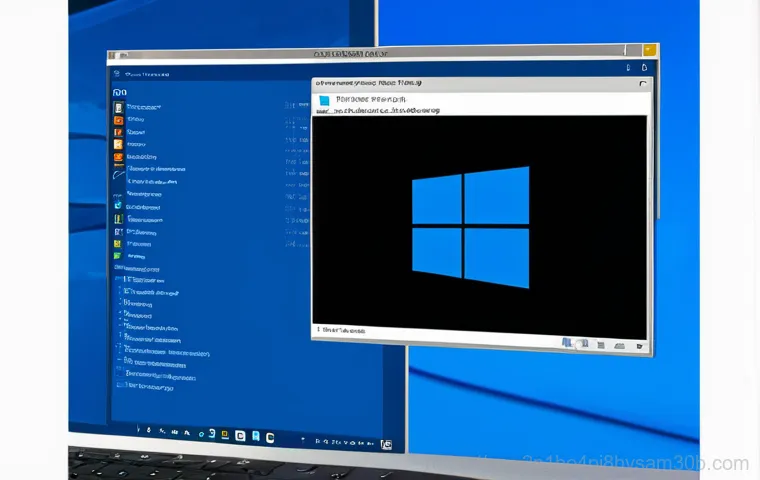Screen dimensions: 760x480
Task: Show hidden tray icons via the small taskbar arrow
Action: pyautogui.click(x=303, y=440)
